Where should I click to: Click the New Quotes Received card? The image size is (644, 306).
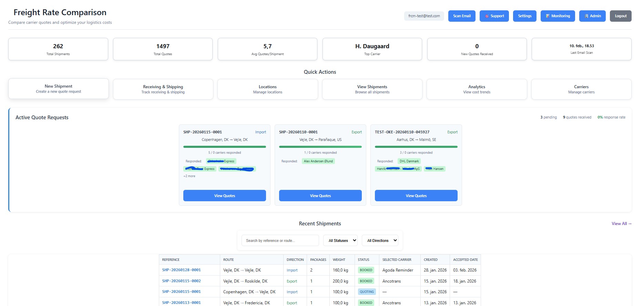coord(477,49)
